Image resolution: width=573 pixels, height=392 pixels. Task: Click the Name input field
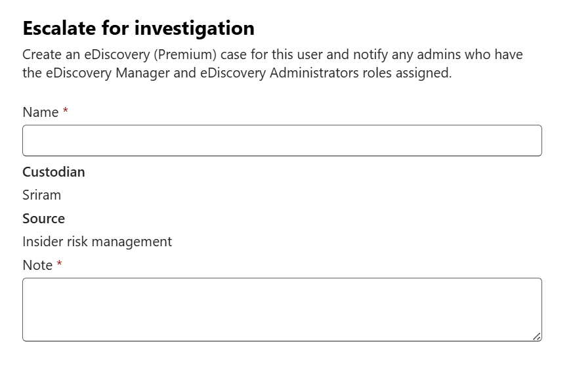coord(282,141)
